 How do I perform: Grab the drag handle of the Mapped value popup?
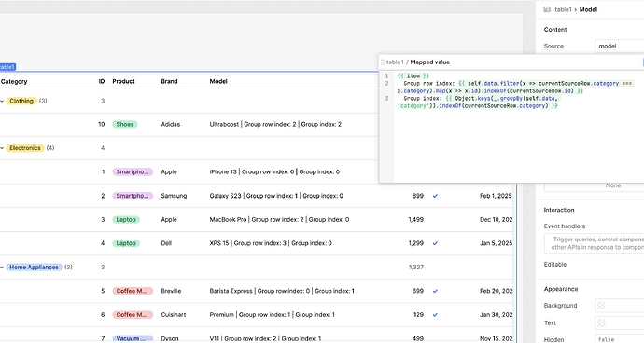pyautogui.click(x=383, y=62)
